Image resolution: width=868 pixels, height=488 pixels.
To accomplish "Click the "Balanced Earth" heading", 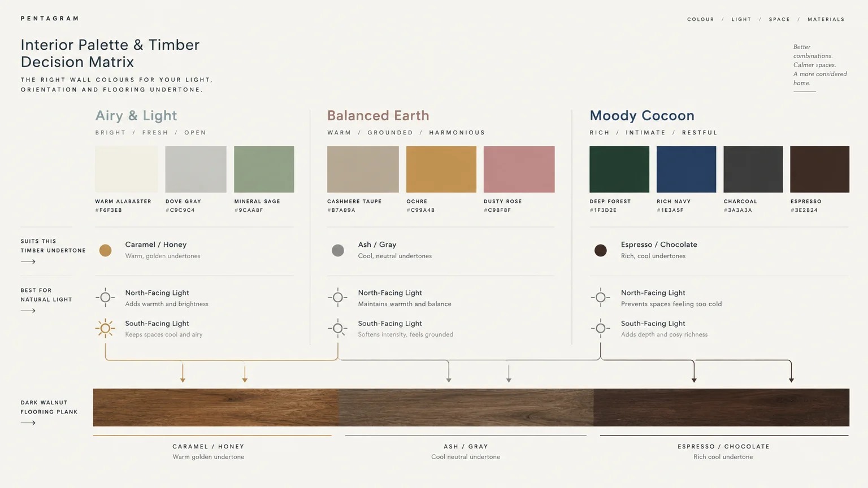I will tap(378, 116).
